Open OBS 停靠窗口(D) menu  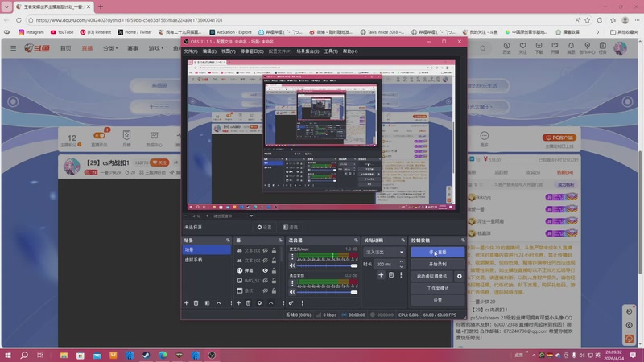pyautogui.click(x=252, y=51)
